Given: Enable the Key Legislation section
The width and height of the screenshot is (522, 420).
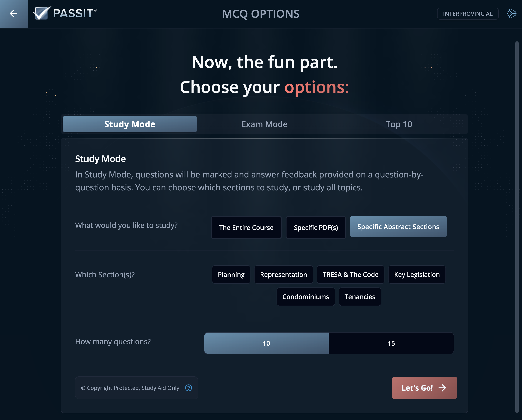Looking at the screenshot, I should (417, 275).
